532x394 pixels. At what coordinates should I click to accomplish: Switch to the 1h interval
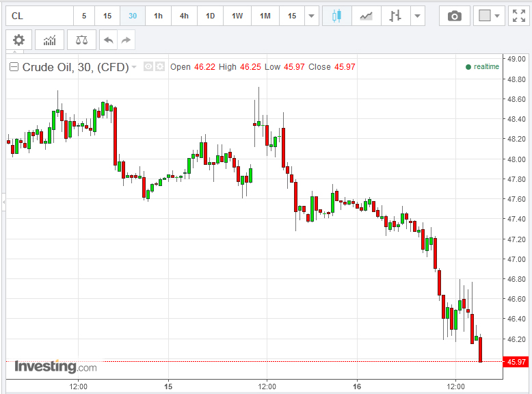point(158,16)
